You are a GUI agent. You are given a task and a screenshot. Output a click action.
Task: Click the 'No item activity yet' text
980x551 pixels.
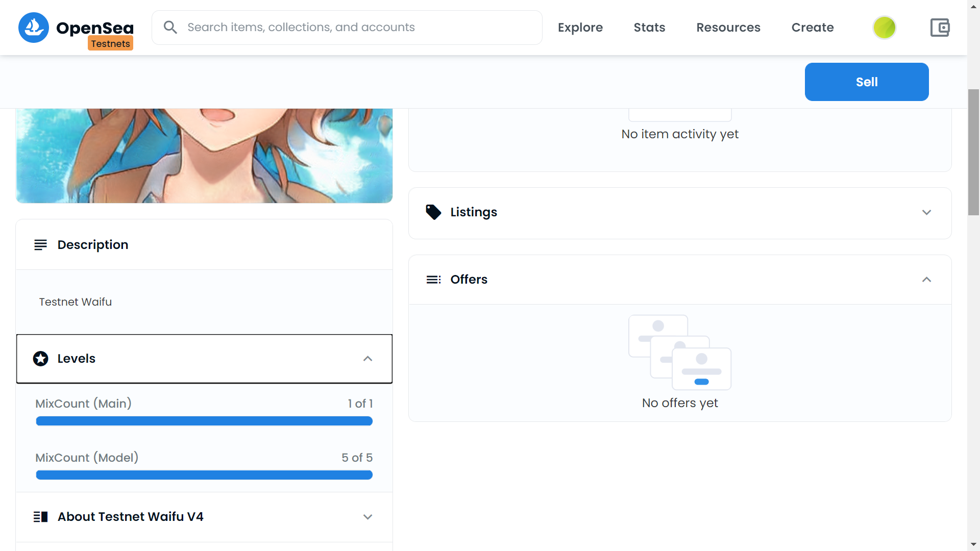[x=680, y=134]
